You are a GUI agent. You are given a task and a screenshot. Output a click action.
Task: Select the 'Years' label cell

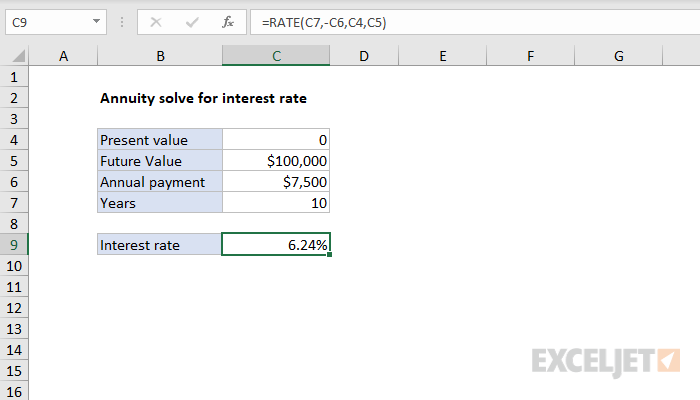click(x=160, y=203)
